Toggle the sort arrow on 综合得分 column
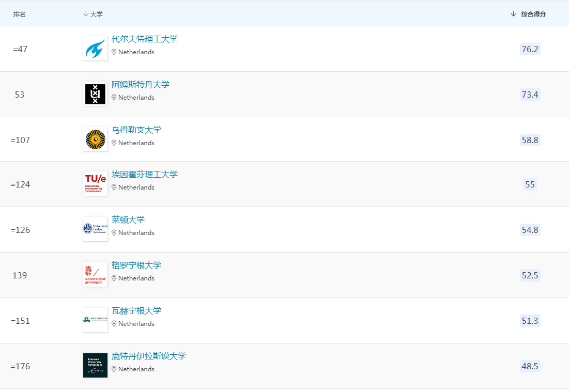The height and width of the screenshot is (392, 569). 512,14
